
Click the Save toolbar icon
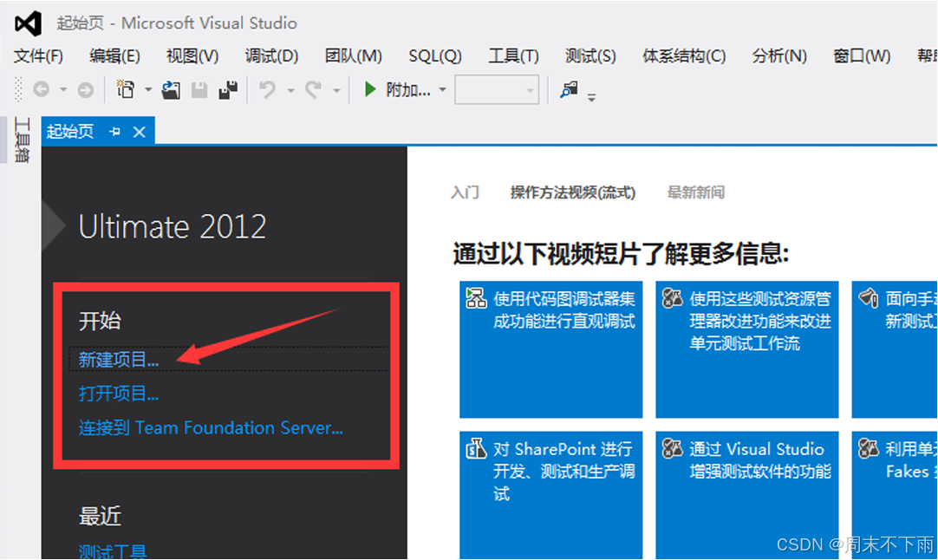coord(199,90)
